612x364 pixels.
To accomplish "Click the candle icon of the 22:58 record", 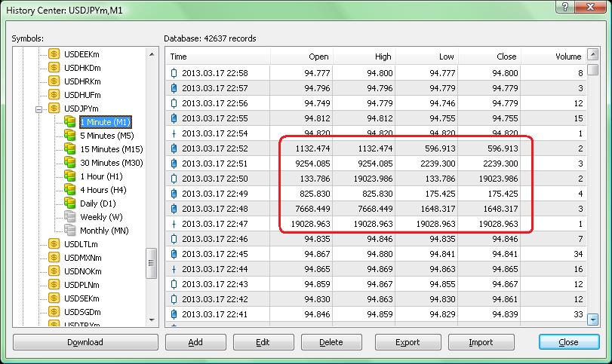I will (174, 73).
